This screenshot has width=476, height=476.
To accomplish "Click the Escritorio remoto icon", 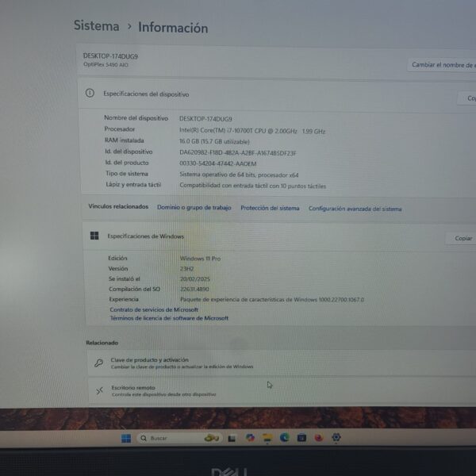I will pos(100,390).
